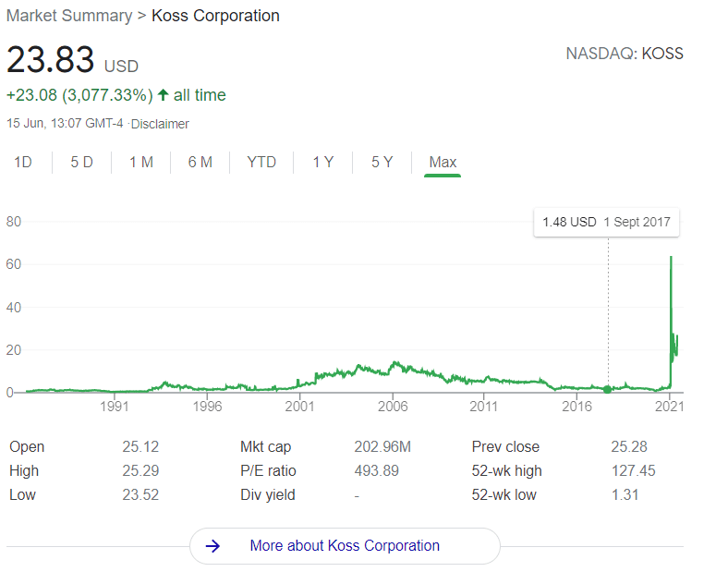
Task: Open the 5 Y chart range
Action: (382, 162)
